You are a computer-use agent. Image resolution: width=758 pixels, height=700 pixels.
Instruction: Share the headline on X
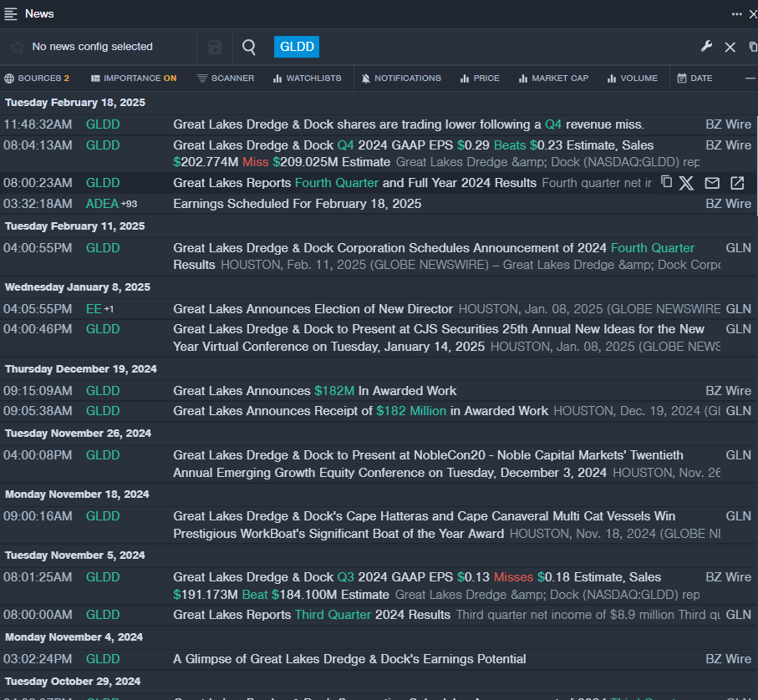click(687, 183)
